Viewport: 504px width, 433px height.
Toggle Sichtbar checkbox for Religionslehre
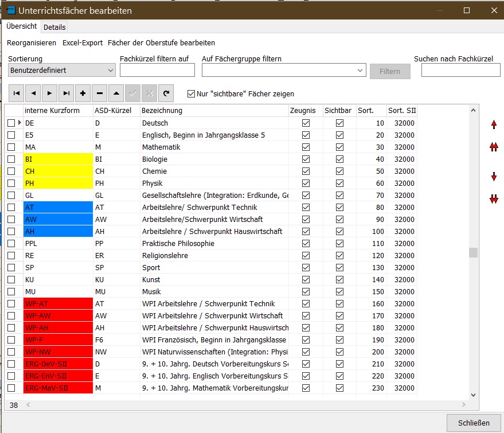click(339, 256)
